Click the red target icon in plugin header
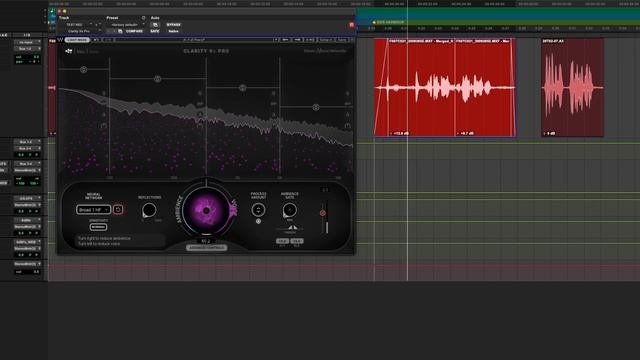Screen dimensions: 640x360 pyautogui.click(x=351, y=25)
